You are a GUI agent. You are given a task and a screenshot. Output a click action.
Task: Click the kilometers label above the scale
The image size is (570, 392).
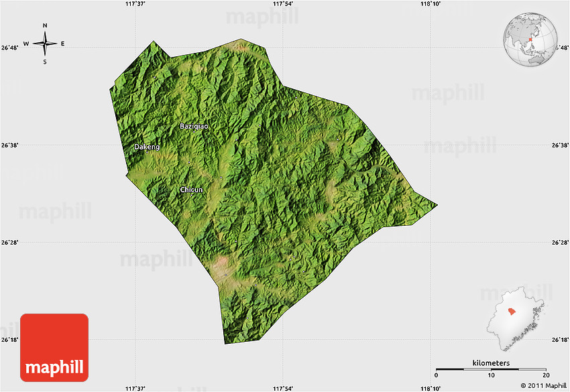(x=490, y=363)
